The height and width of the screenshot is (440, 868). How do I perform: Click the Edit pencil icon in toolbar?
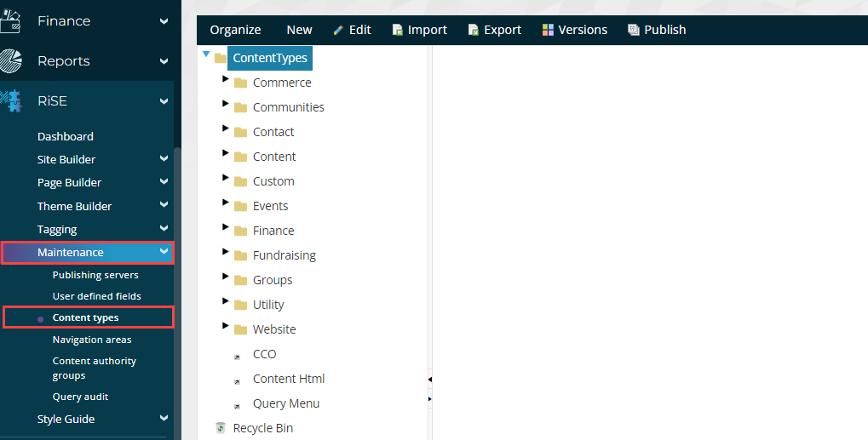tap(338, 30)
